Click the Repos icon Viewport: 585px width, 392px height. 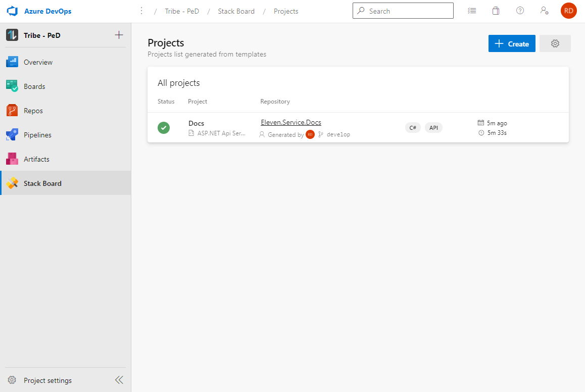[x=12, y=110]
